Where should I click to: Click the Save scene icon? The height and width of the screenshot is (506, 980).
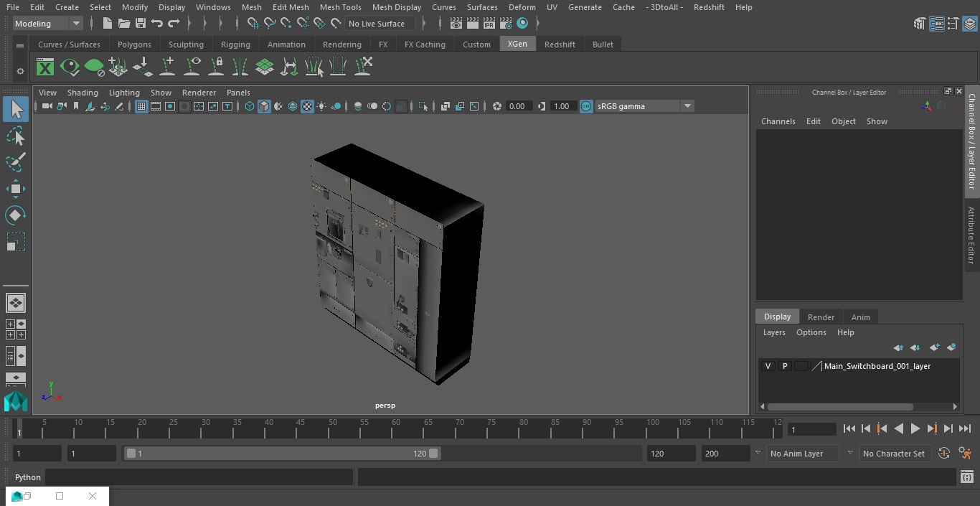pos(141,24)
